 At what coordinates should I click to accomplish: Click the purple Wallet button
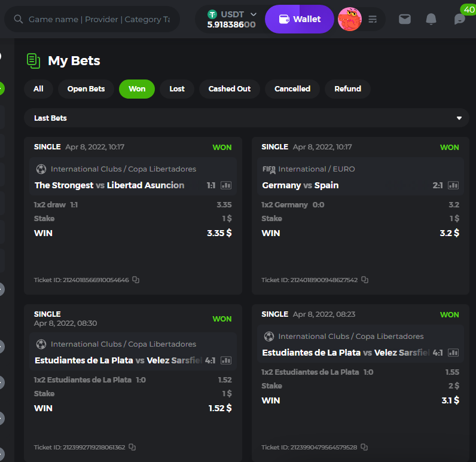[299, 19]
